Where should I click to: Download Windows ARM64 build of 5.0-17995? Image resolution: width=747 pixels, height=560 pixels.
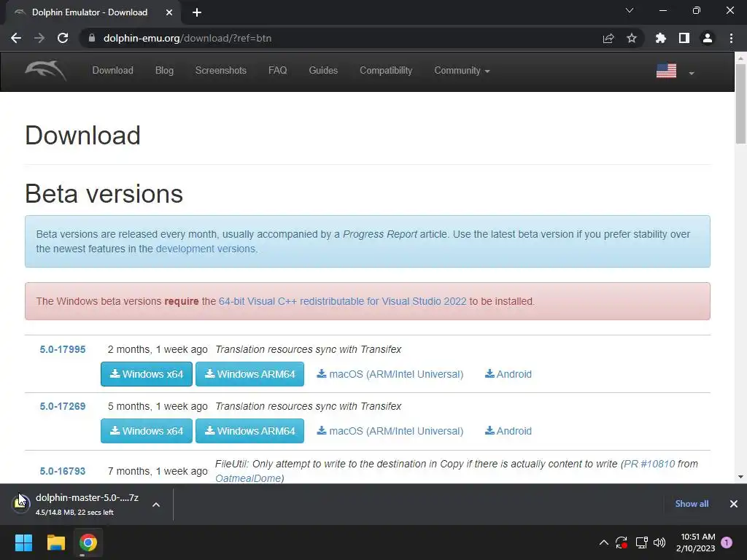pyautogui.click(x=249, y=374)
